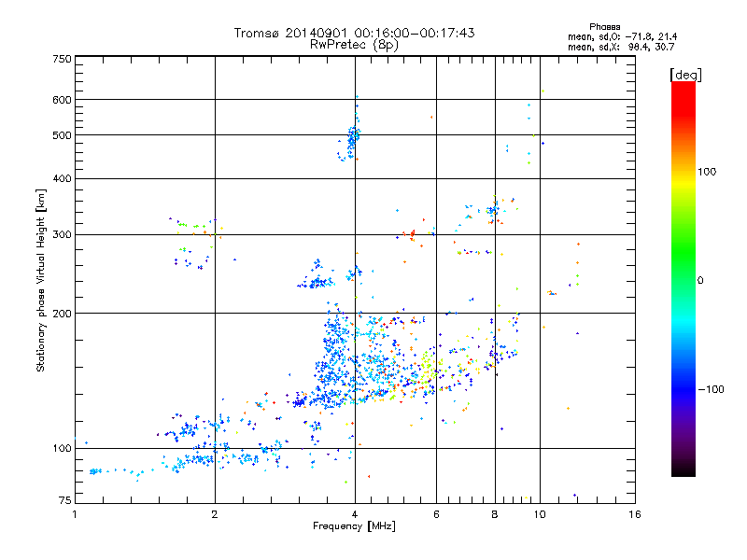
Task: Click the x-axis tick label '1'
Action: pos(75,514)
